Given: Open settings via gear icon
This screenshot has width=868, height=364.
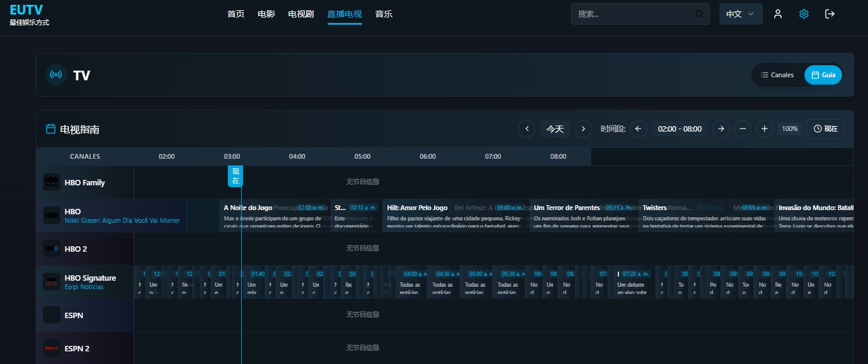Looking at the screenshot, I should [x=804, y=14].
